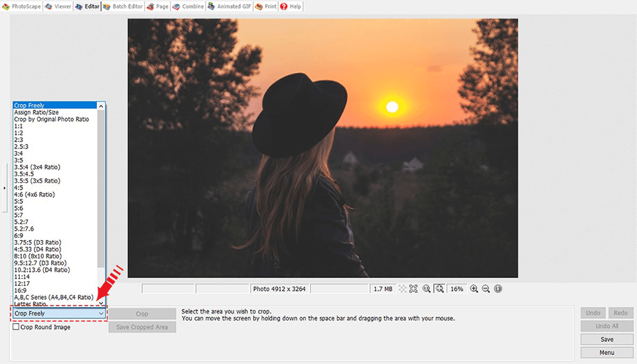
Task: Expand the left folder panel with its arrow handle
Action: click(5, 188)
